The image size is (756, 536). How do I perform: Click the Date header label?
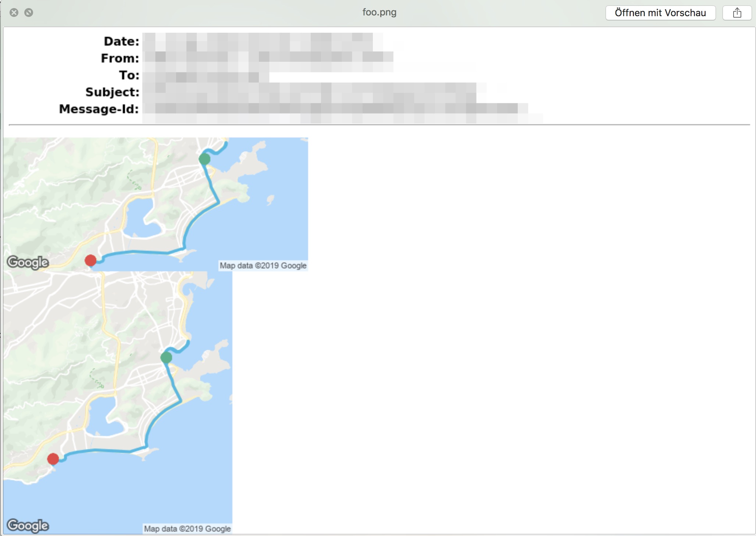(x=121, y=41)
